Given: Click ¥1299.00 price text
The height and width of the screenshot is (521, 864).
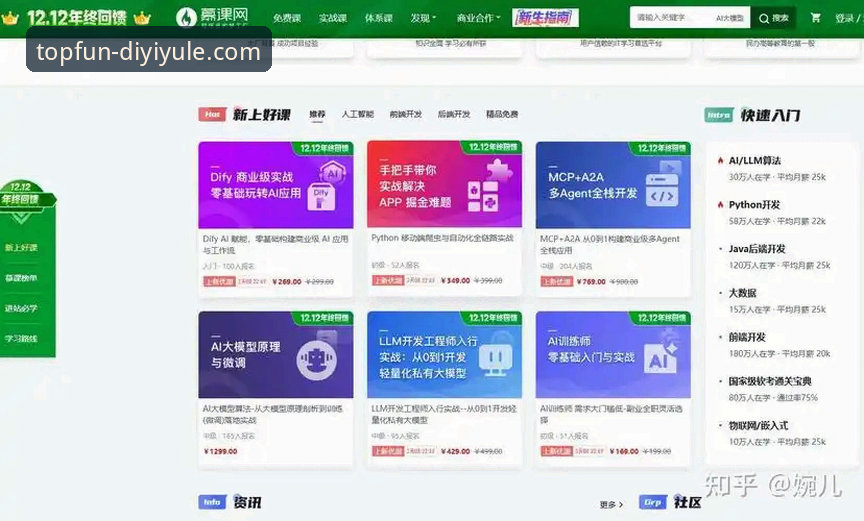Looking at the screenshot, I should pos(220,451).
